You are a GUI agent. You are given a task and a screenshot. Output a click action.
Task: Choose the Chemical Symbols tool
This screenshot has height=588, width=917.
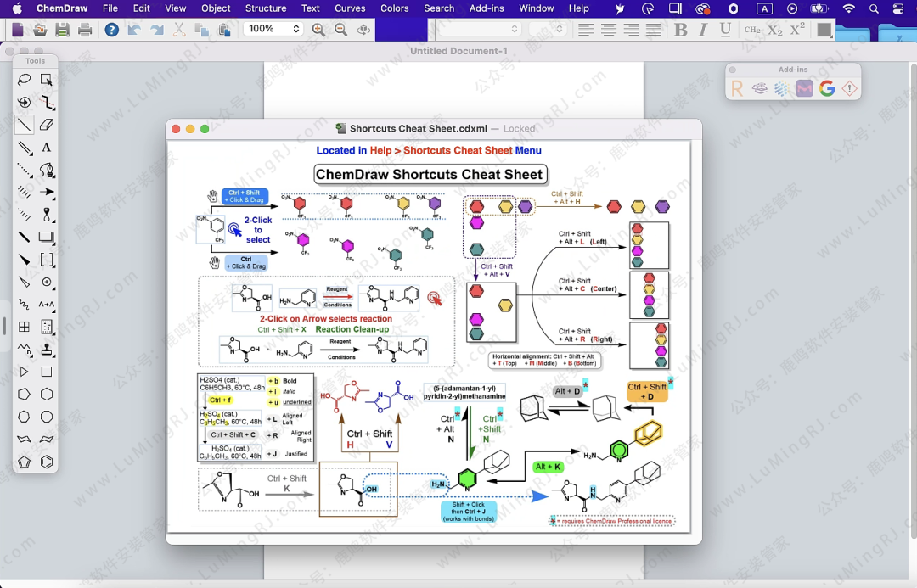(46, 282)
